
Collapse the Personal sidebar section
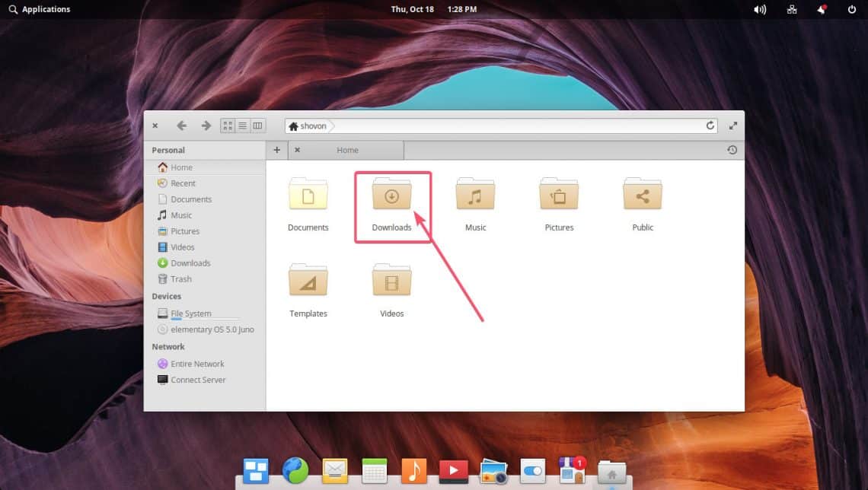coord(168,150)
